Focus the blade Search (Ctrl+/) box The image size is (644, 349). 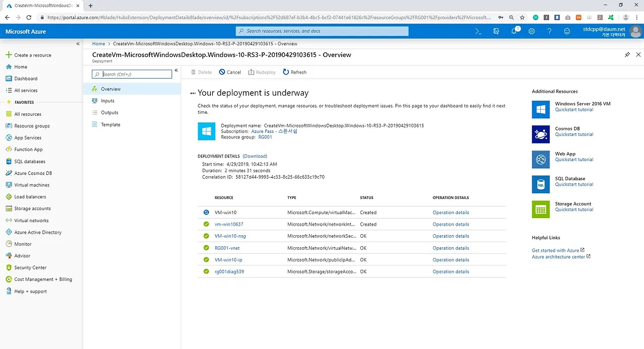[132, 74]
